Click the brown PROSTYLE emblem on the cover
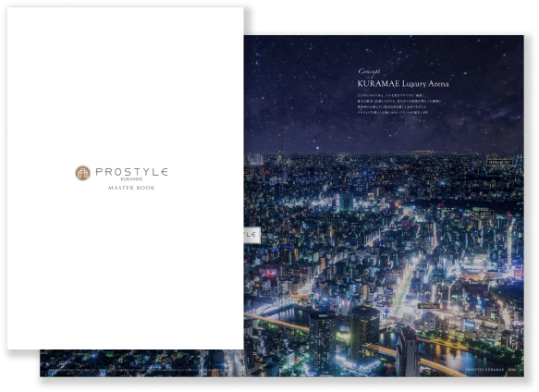Image resolution: width=539 pixels, height=392 pixels. 82,173
